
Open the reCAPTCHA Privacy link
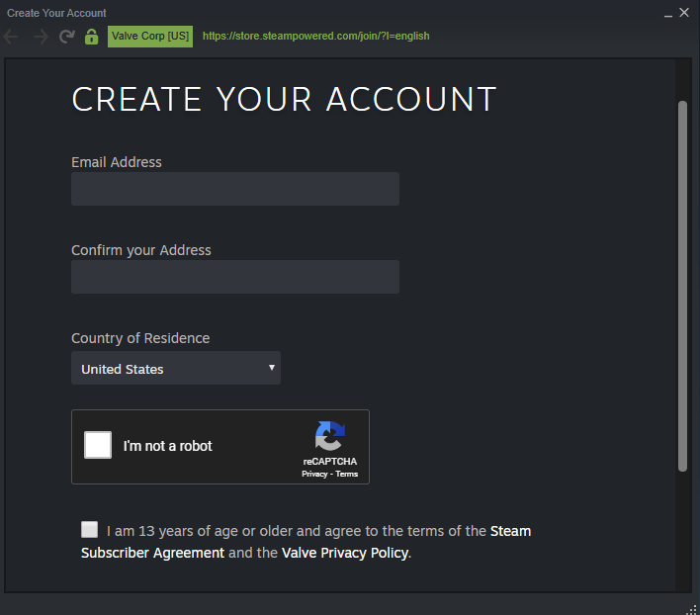pos(314,474)
